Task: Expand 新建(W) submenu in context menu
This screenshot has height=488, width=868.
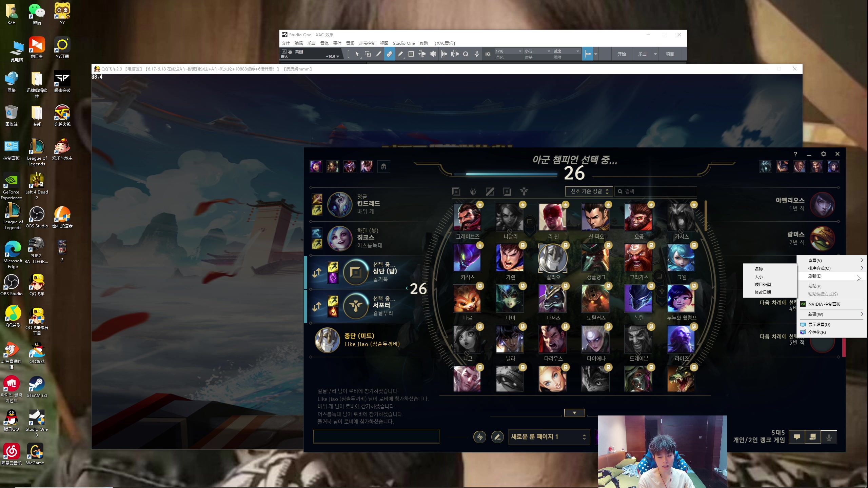Action: (x=831, y=314)
